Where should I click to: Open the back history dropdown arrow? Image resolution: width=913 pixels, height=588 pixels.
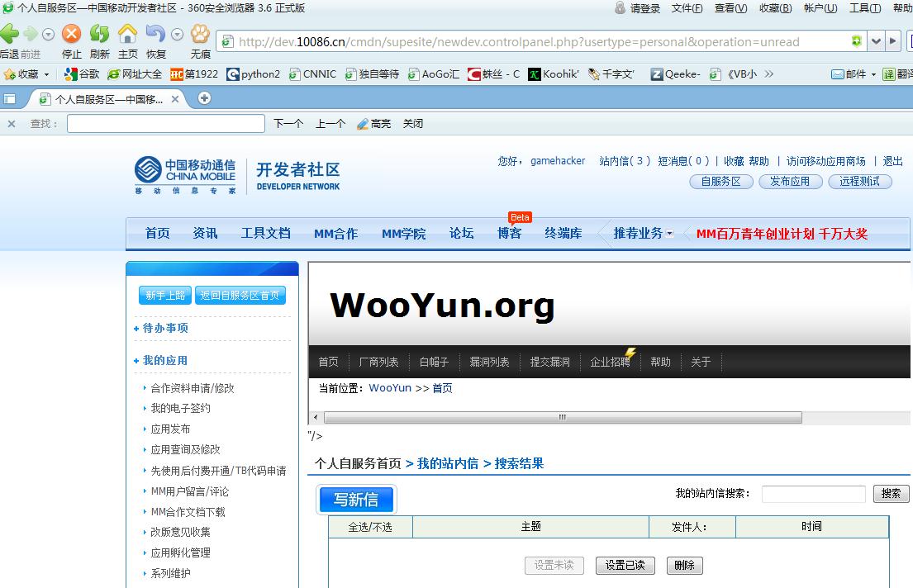(48, 35)
